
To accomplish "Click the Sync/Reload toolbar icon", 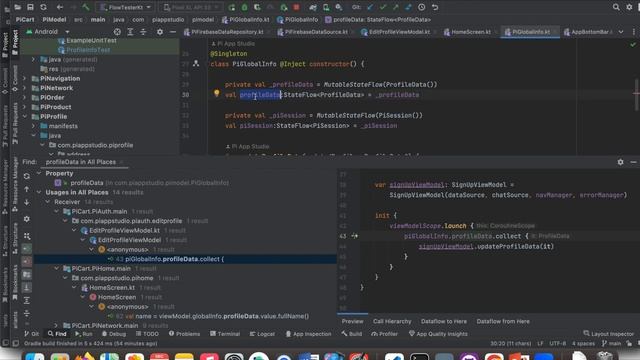I will click(x=43, y=7).
